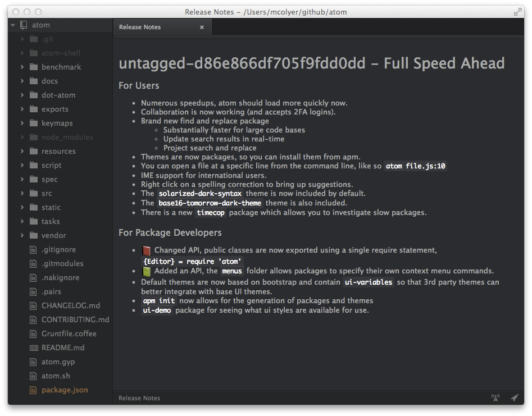
Task: Click the 'apm init' code label
Action: pos(159,301)
